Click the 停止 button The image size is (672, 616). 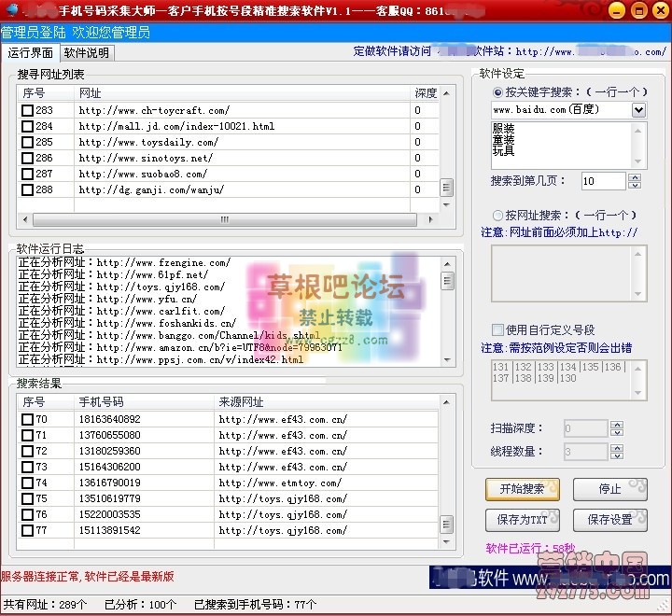click(x=609, y=489)
